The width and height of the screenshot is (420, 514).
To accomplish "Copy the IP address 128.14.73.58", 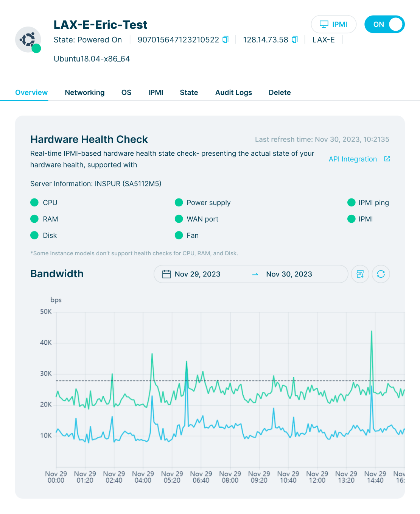I will (x=295, y=39).
